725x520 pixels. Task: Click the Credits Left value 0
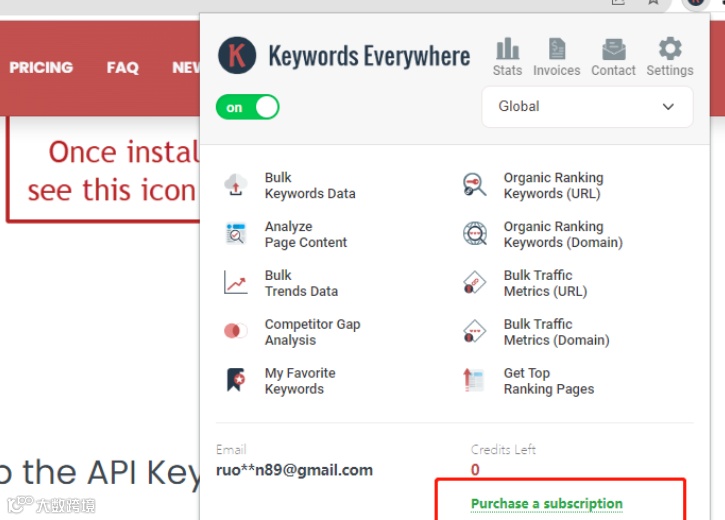click(475, 470)
